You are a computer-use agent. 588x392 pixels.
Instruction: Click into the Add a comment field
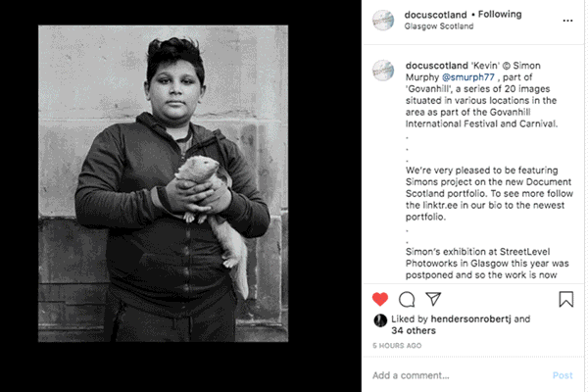click(460, 375)
